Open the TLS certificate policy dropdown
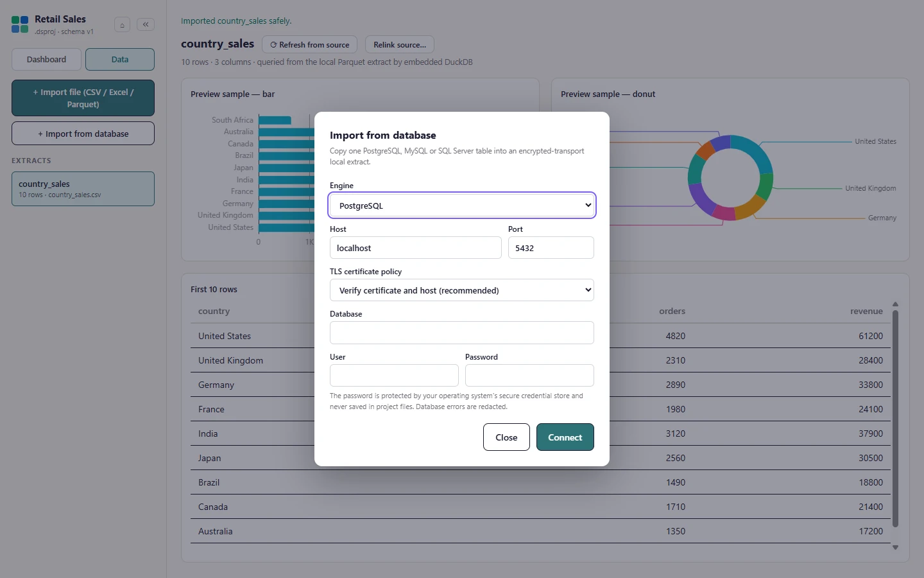Viewport: 924px width, 578px height. click(462, 290)
